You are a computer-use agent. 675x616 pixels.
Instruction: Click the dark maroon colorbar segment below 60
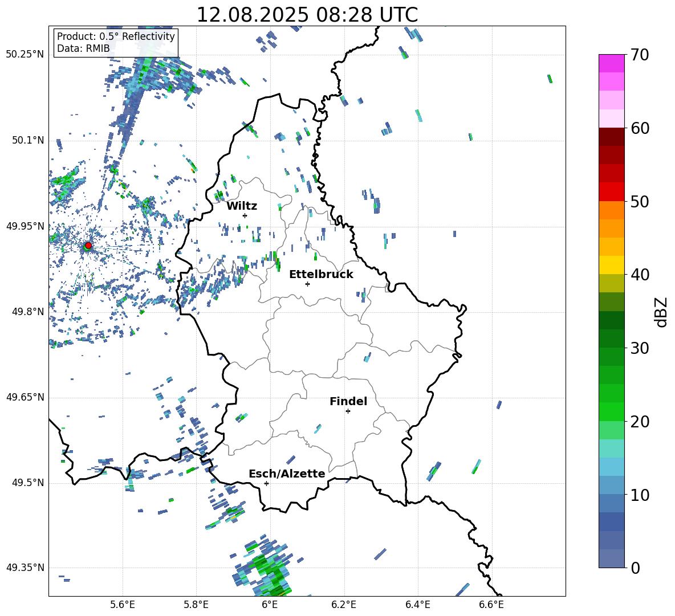(x=611, y=137)
